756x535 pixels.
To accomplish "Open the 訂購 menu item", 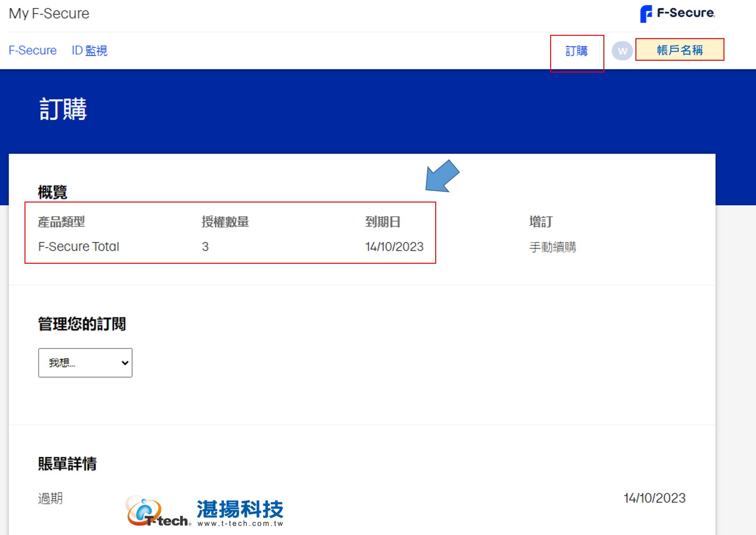I will [577, 51].
